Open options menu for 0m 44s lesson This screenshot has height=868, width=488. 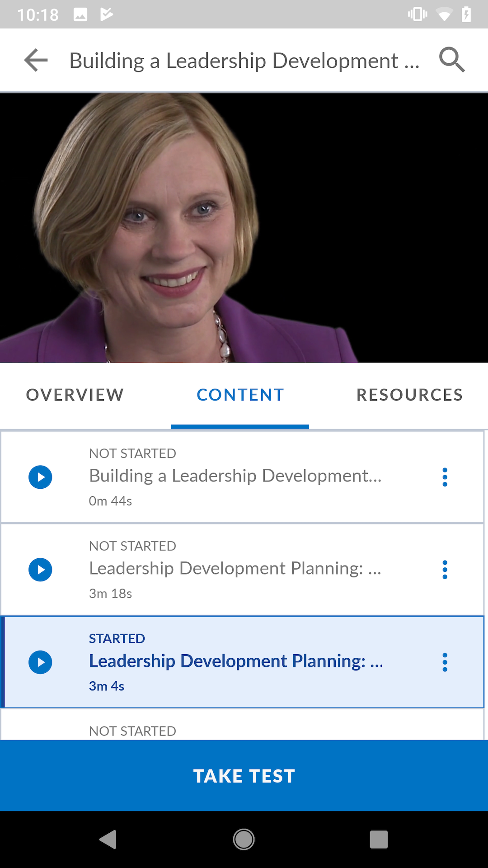tap(445, 477)
